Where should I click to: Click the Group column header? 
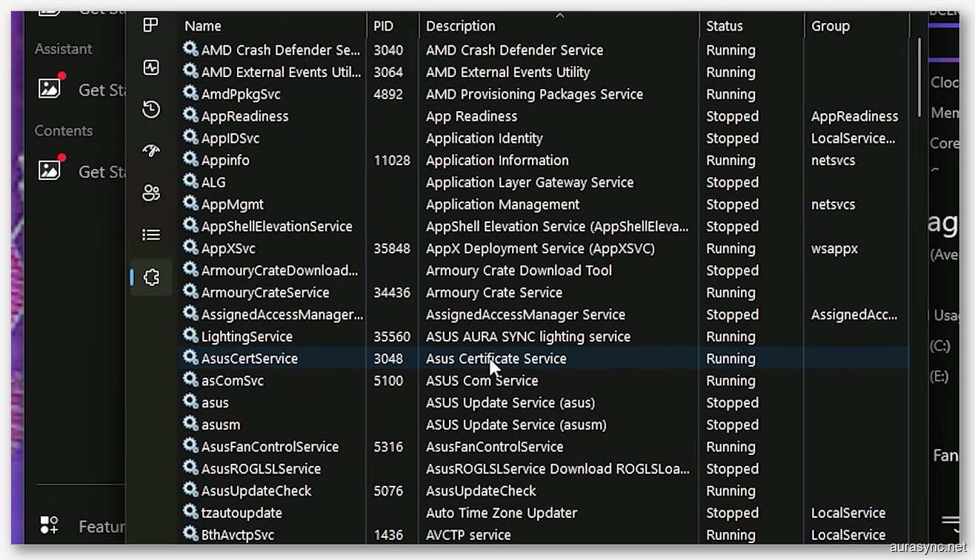pyautogui.click(x=830, y=25)
